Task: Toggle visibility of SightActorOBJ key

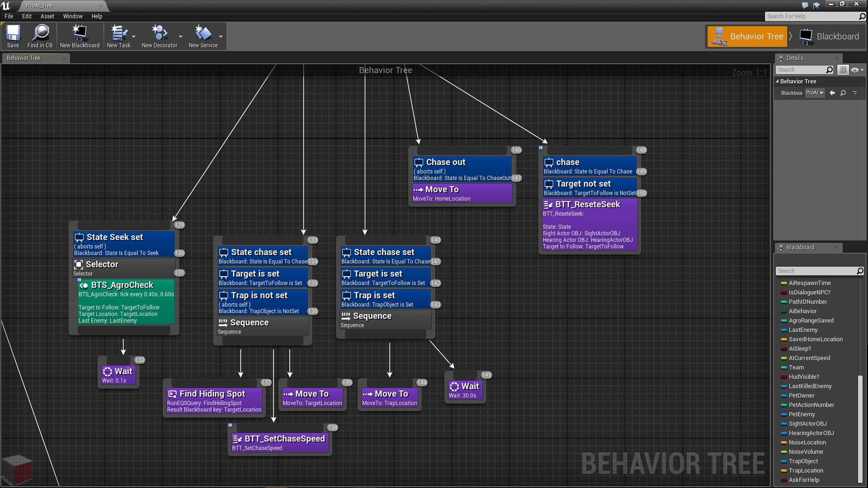Action: [x=783, y=424]
